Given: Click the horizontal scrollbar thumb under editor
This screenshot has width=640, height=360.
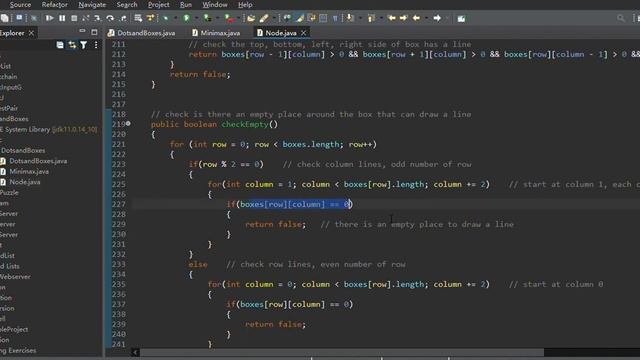Looking at the screenshot, I should [342, 352].
